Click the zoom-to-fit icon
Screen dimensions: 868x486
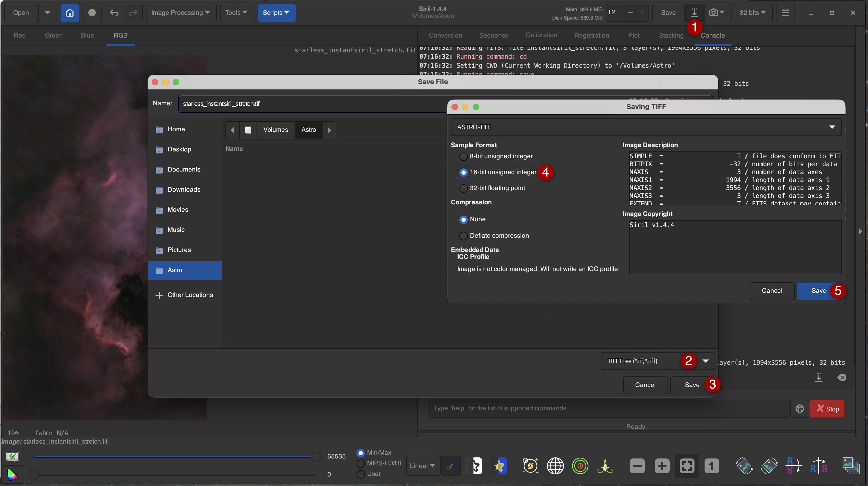click(x=687, y=466)
